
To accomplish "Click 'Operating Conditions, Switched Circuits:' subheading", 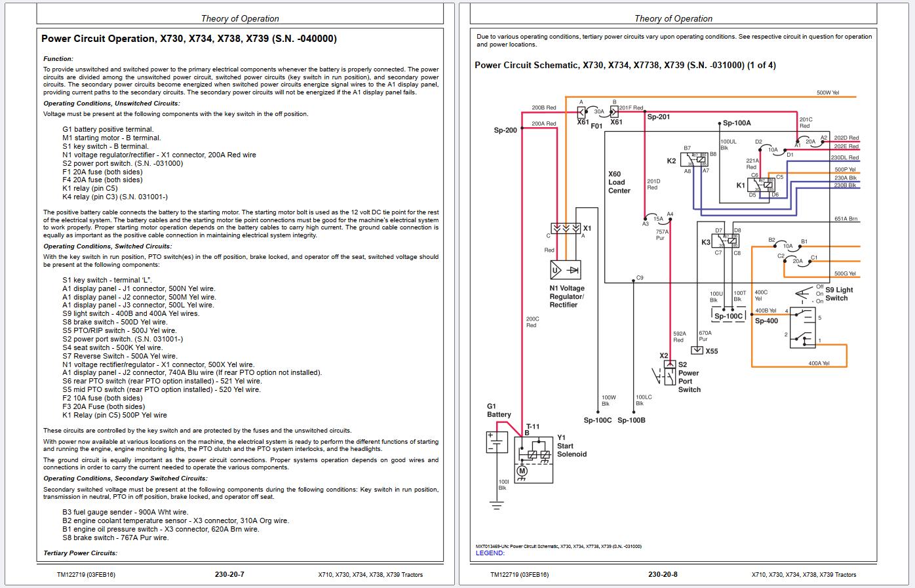I will (x=107, y=246).
